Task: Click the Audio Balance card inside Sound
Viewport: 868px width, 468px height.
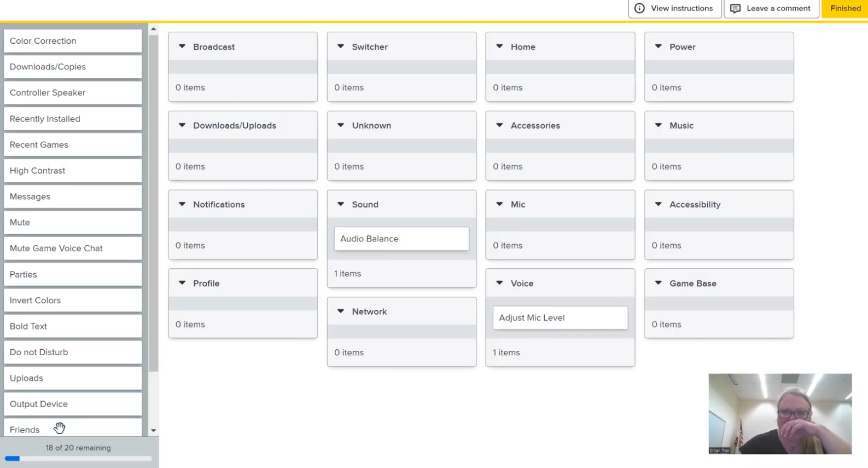Action: tap(401, 239)
